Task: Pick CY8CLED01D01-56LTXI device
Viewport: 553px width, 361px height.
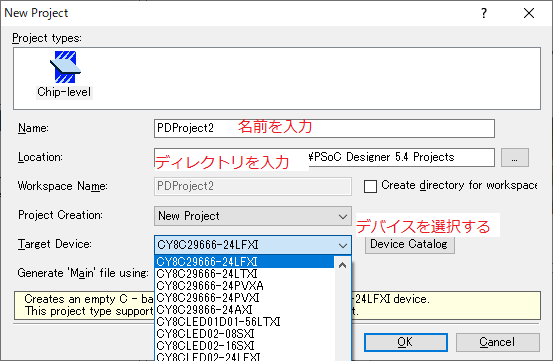Action: 244,322
